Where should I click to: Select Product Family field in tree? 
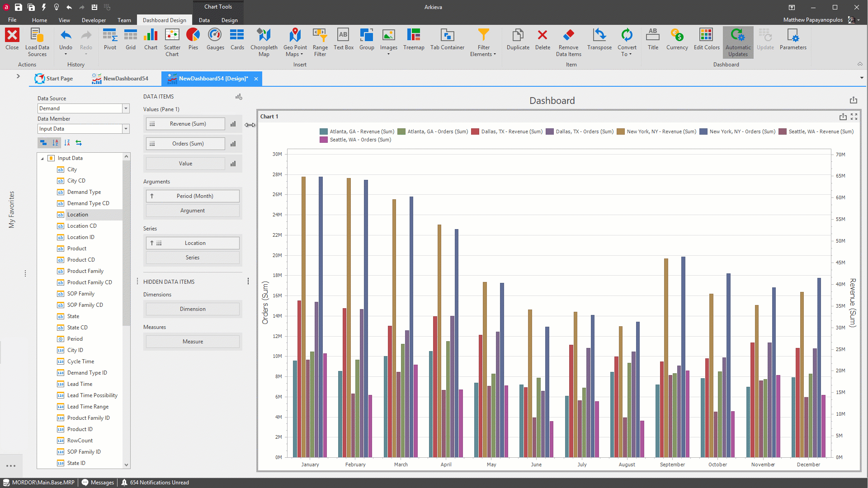(85, 271)
